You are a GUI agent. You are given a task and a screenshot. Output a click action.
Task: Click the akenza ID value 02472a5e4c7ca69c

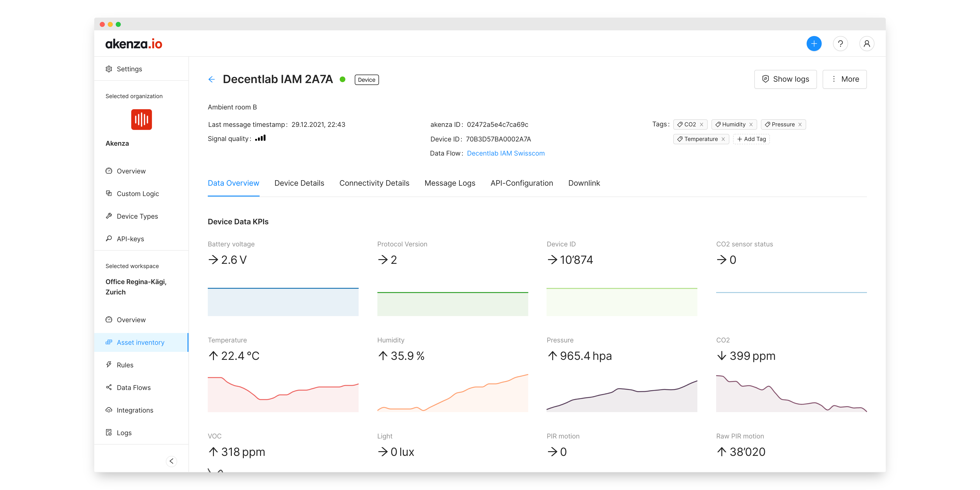pos(497,125)
